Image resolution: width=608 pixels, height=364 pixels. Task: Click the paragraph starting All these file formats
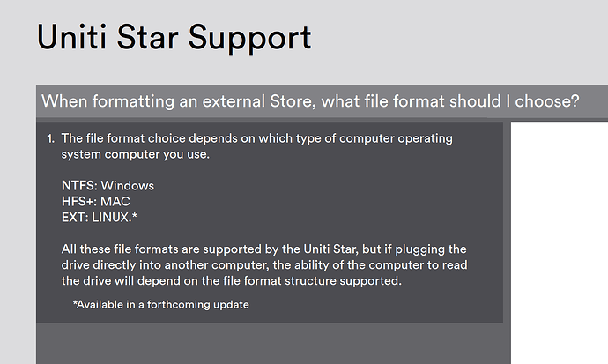click(264, 264)
